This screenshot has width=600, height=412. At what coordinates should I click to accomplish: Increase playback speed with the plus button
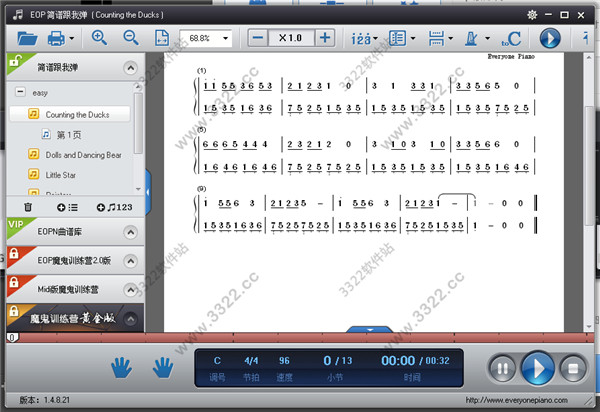click(325, 38)
